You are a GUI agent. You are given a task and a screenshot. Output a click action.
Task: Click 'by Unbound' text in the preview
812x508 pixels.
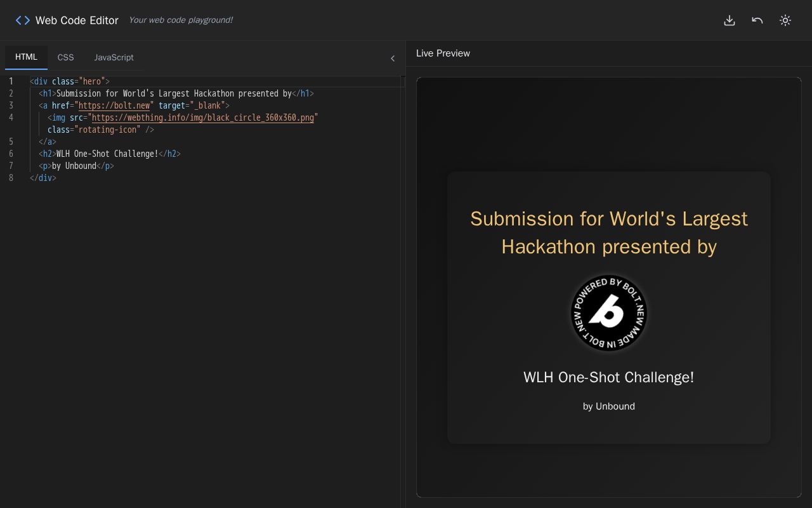coord(609,406)
